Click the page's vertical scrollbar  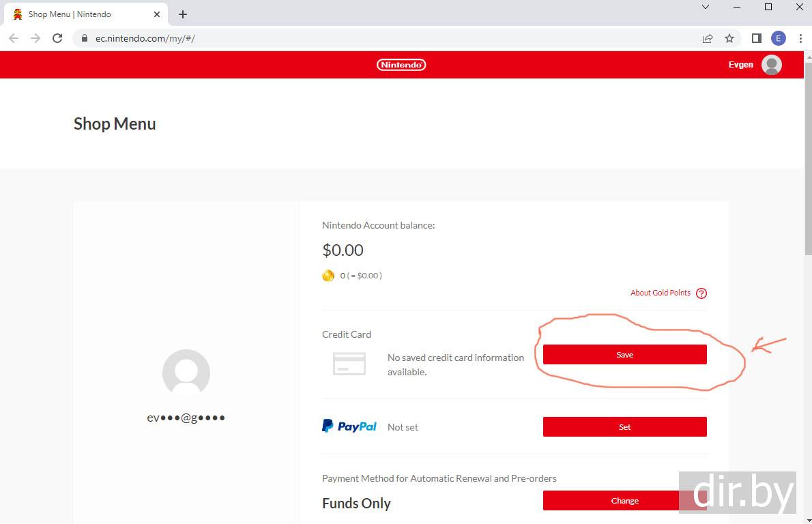pos(808,157)
